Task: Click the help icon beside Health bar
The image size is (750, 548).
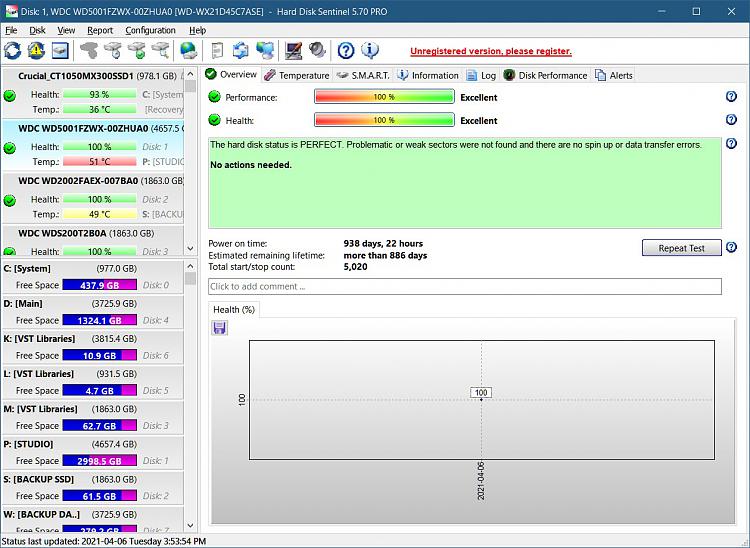Action: pos(731,120)
